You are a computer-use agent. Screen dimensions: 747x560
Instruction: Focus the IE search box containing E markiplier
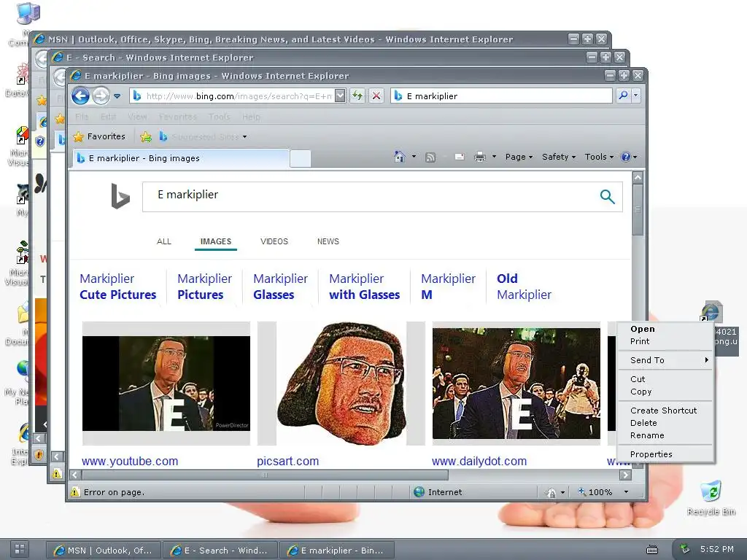pyautogui.click(x=501, y=96)
